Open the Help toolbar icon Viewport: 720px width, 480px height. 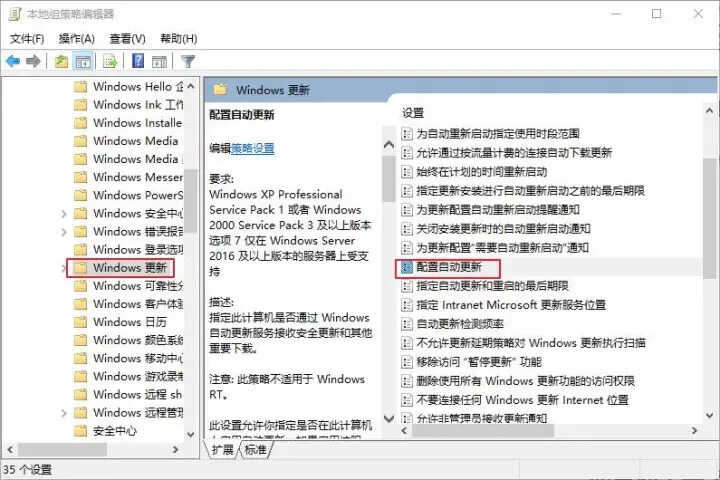pyautogui.click(x=138, y=61)
